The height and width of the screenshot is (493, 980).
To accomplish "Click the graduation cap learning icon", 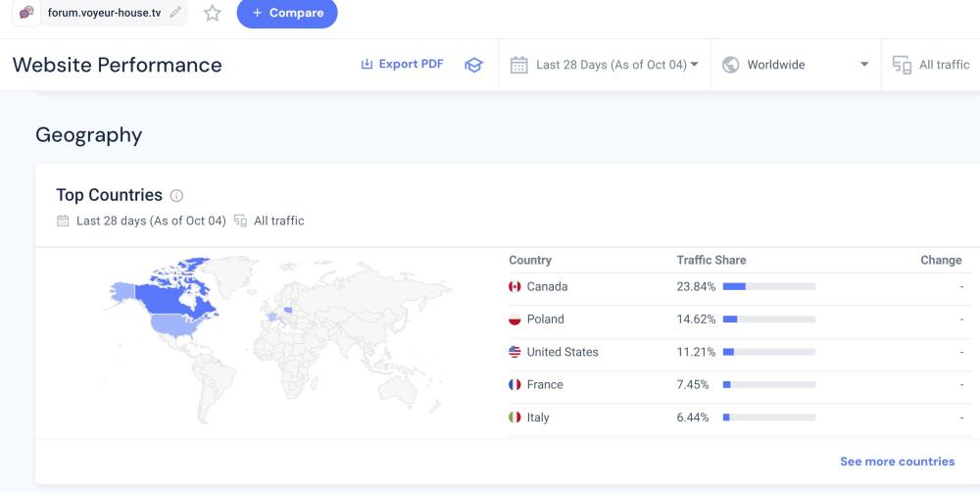I will [474, 65].
